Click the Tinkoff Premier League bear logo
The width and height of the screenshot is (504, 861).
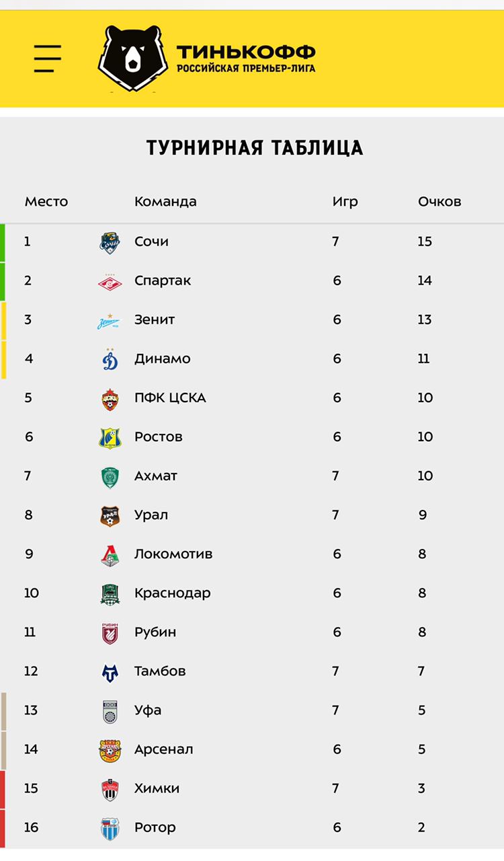click(x=130, y=59)
